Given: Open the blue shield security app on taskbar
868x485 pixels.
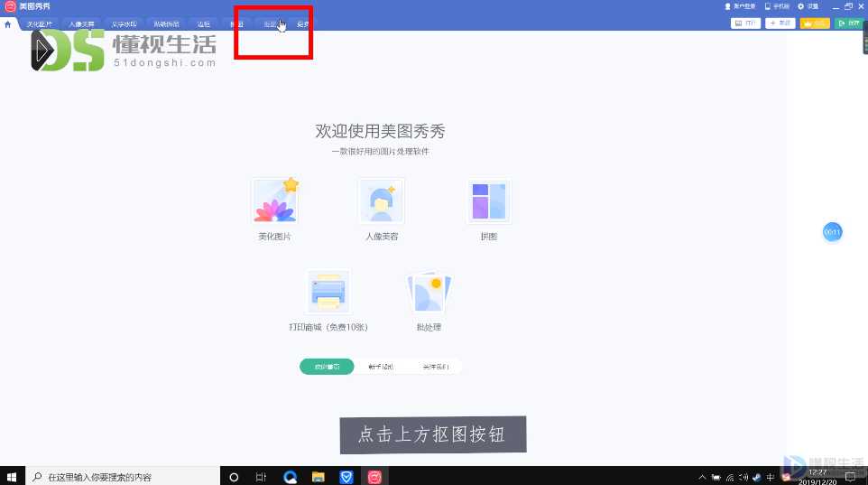Looking at the screenshot, I should click(x=346, y=477).
